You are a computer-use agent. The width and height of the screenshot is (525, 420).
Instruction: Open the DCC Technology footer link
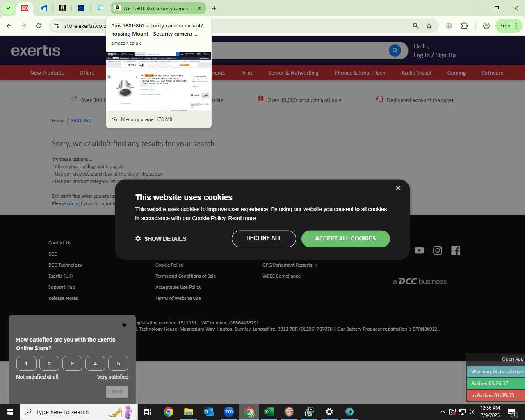(65, 265)
